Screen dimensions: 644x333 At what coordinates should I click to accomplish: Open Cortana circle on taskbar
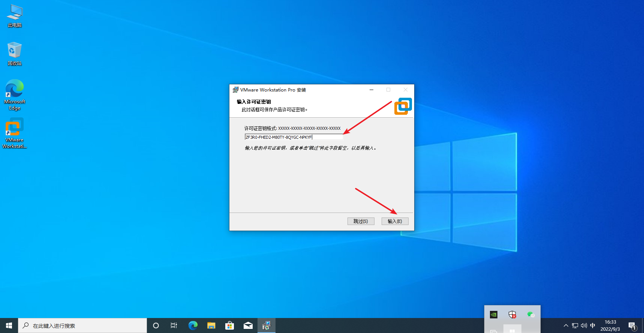[156, 325]
